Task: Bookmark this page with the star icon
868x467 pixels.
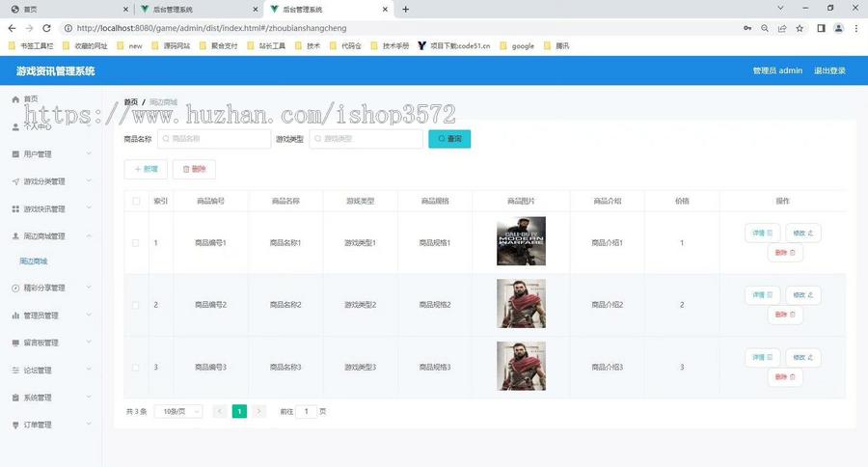Action: (x=800, y=28)
